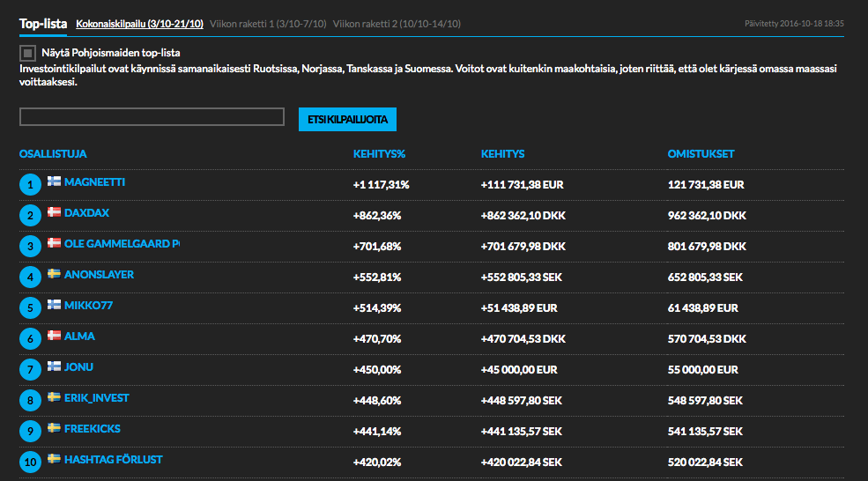Click the Päivitetty 2016-10-18 18:35 timestamp

click(x=794, y=24)
